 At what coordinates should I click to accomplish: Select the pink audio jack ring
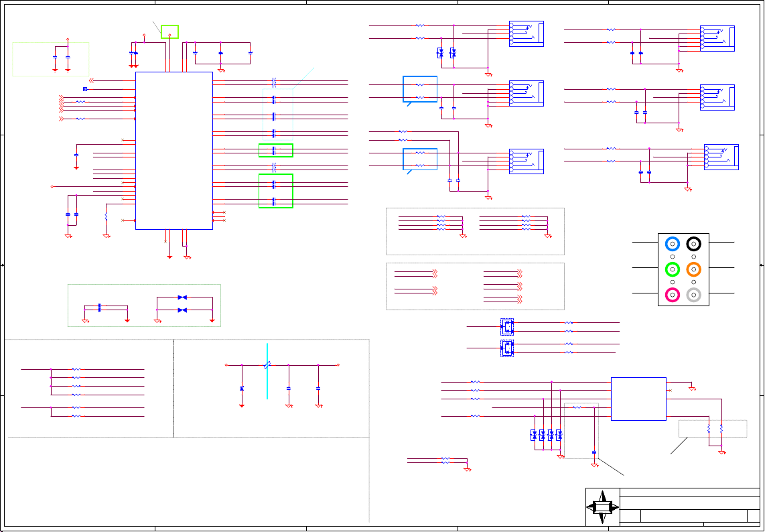point(673,295)
